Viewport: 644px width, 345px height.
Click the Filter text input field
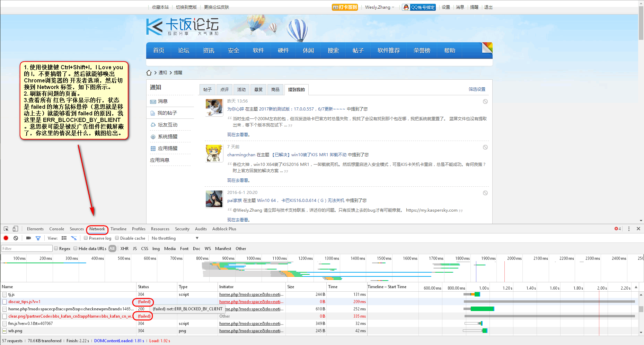[27, 248]
